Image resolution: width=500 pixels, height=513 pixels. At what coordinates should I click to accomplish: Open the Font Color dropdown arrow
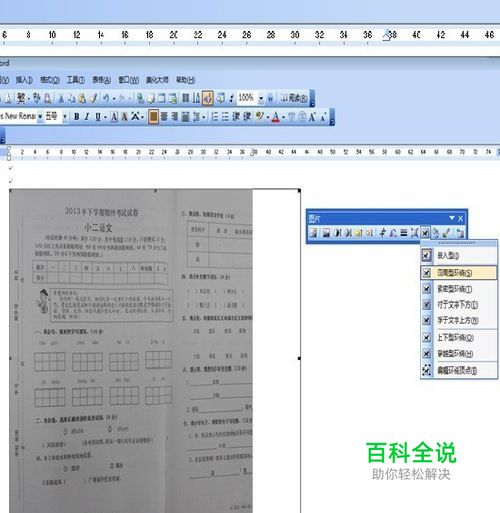(284, 117)
